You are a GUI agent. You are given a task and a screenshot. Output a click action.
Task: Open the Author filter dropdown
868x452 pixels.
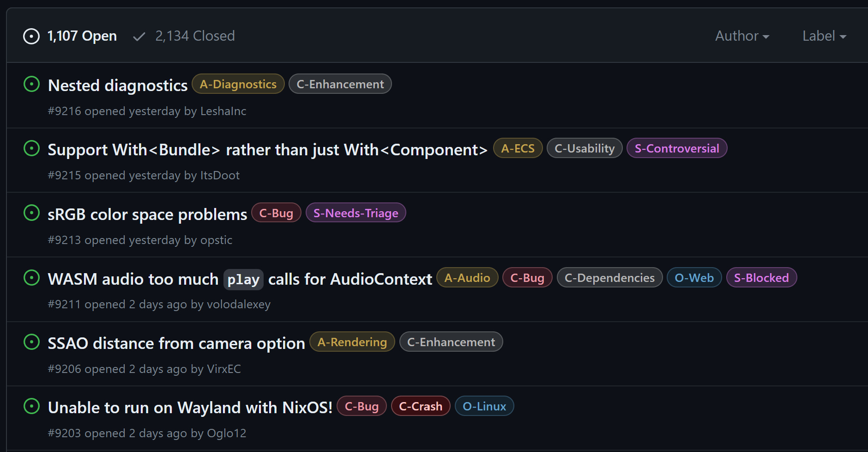[741, 36]
